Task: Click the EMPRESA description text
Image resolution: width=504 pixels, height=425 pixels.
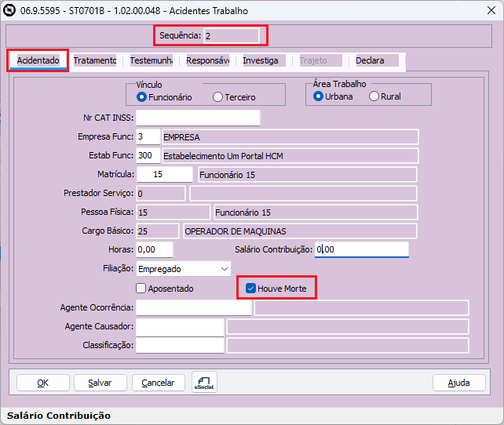Action: pos(181,137)
